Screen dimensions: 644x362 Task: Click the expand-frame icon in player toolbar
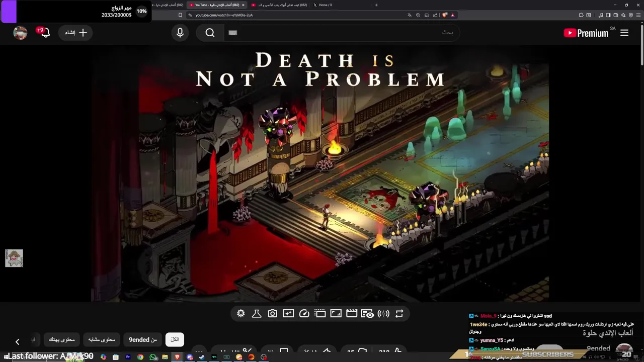(x=336, y=314)
